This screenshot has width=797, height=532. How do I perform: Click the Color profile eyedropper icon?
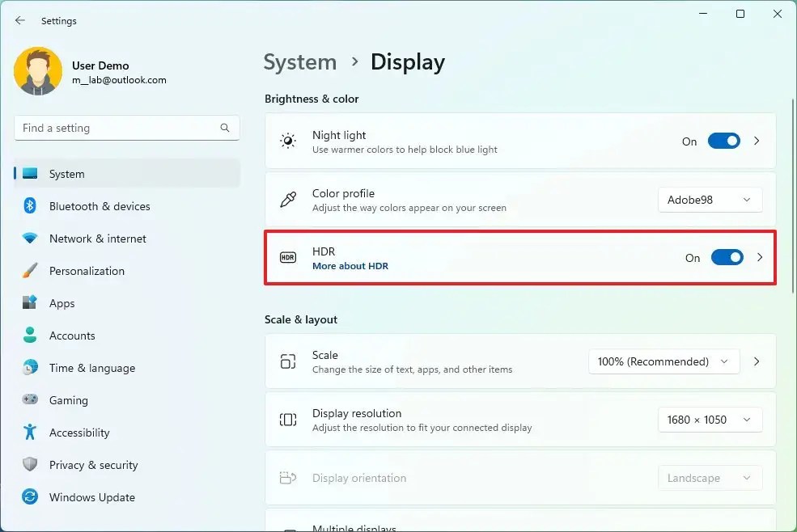tap(287, 199)
